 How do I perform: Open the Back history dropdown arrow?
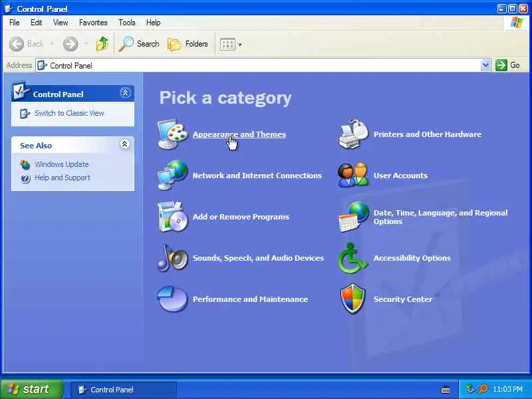click(x=52, y=44)
